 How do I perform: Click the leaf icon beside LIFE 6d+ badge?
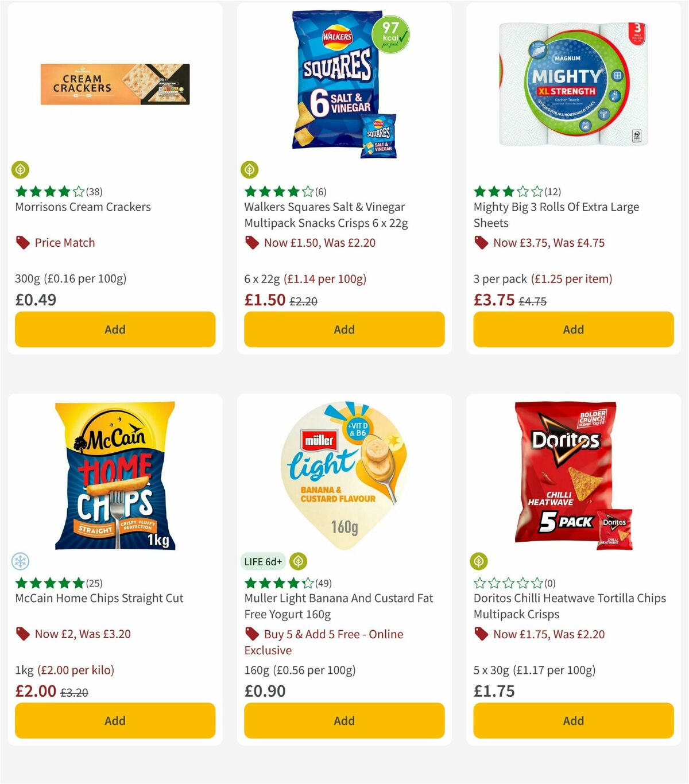[x=298, y=561]
